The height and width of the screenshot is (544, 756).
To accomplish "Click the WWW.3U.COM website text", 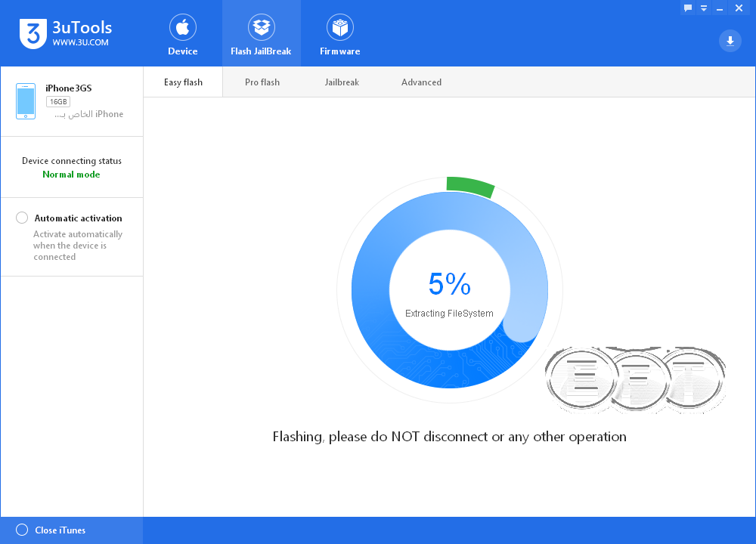I will pyautogui.click(x=81, y=42).
